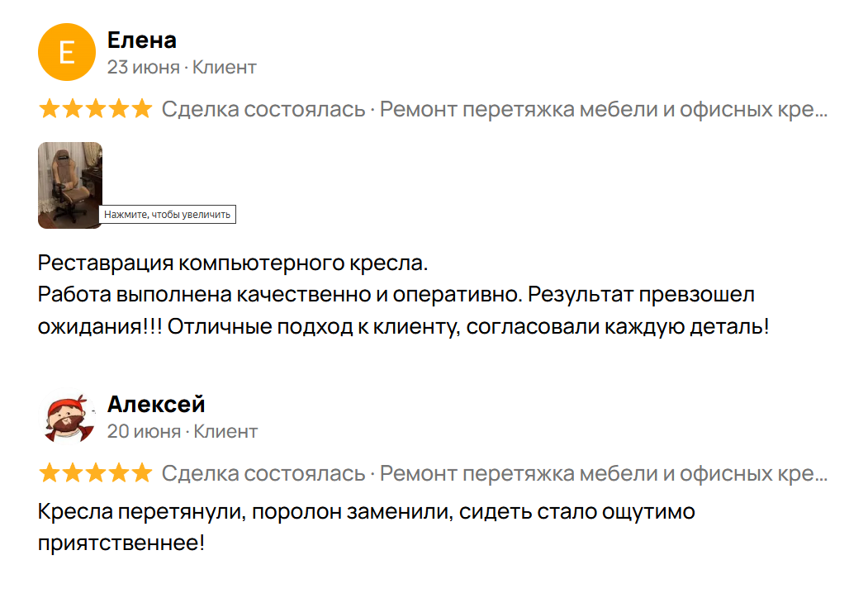Click the "Нажмите, чтобы увеличить" tooltip
The height and width of the screenshot is (593, 868).
[x=168, y=215]
